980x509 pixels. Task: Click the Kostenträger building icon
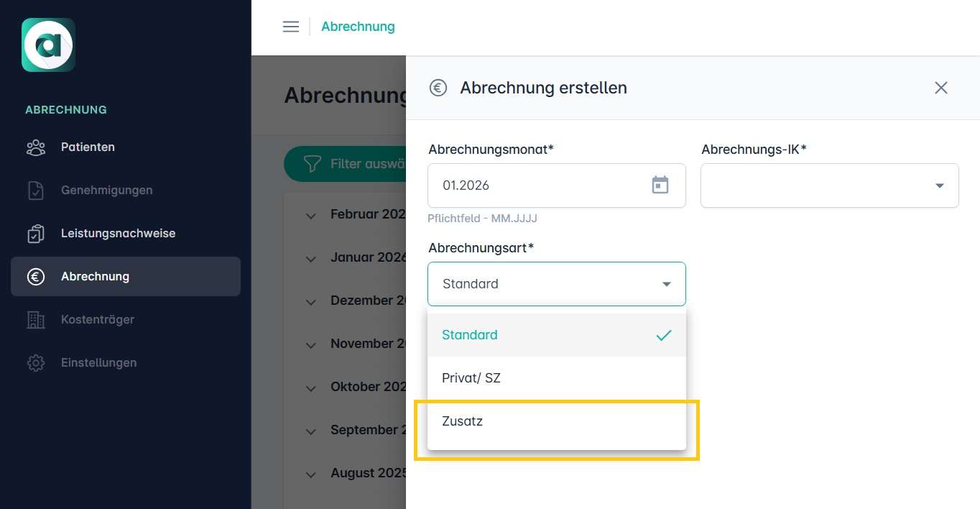(36, 320)
